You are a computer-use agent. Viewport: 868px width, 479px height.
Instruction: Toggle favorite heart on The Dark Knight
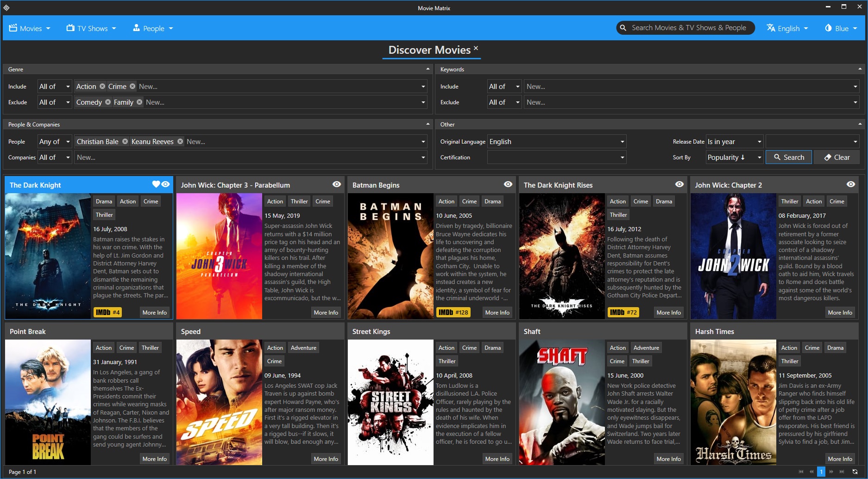156,184
